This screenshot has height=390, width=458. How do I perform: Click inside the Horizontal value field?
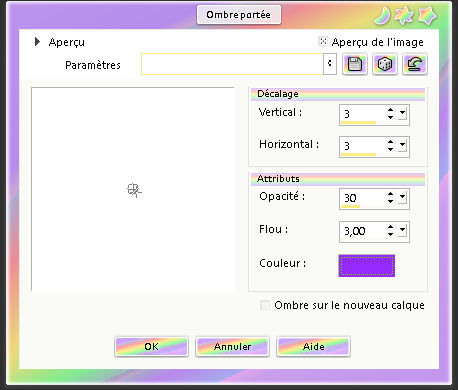[363, 146]
